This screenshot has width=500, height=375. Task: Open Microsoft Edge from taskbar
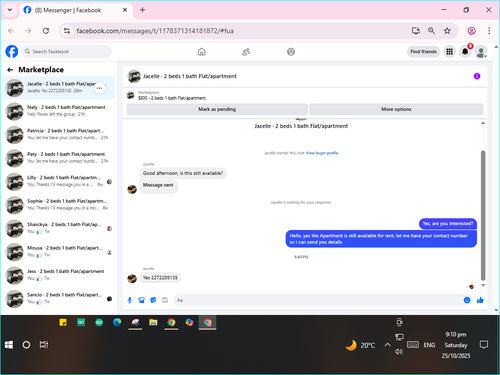117,322
